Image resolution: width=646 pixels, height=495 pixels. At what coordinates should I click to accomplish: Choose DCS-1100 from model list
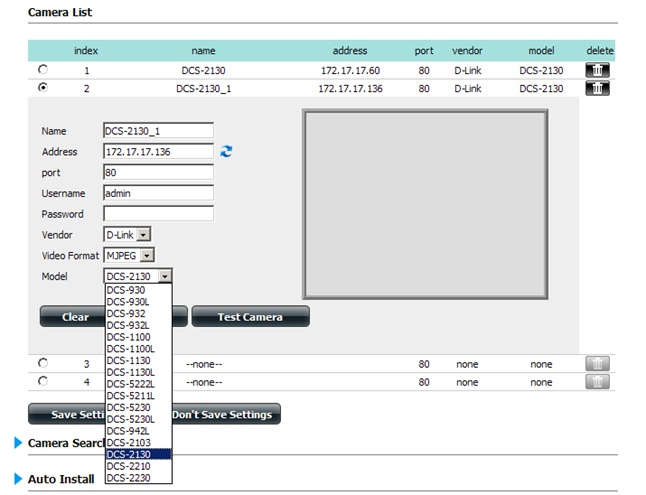(138, 337)
